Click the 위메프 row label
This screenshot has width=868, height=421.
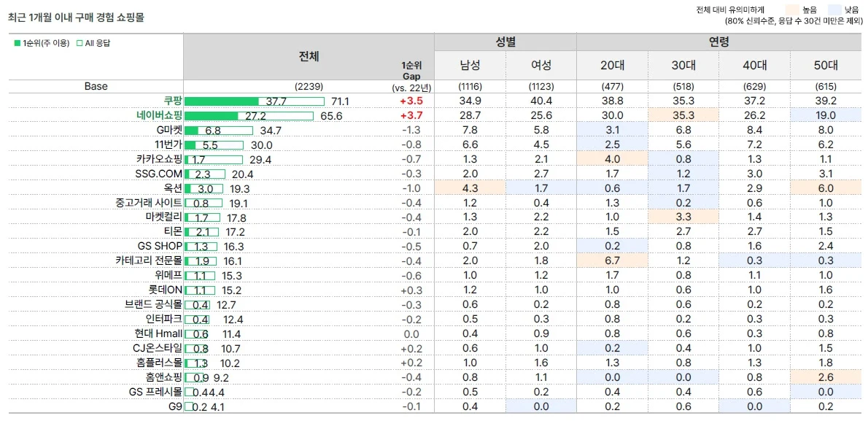click(x=168, y=275)
